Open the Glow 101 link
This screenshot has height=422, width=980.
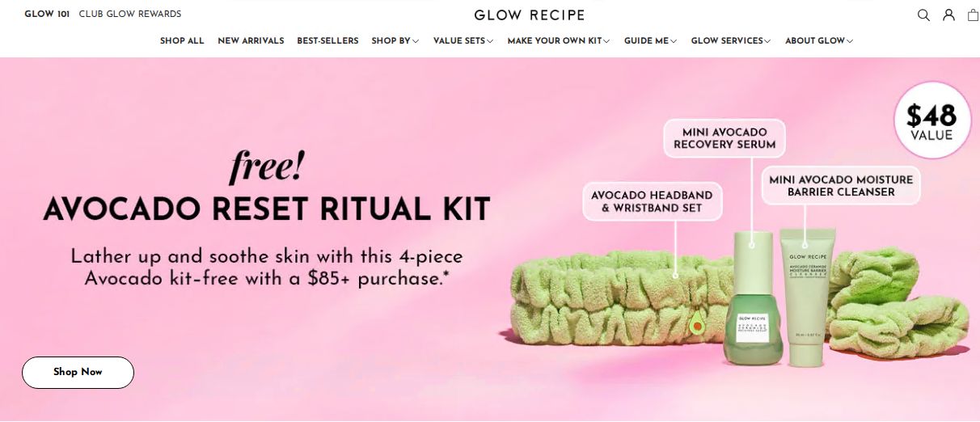[x=47, y=14]
